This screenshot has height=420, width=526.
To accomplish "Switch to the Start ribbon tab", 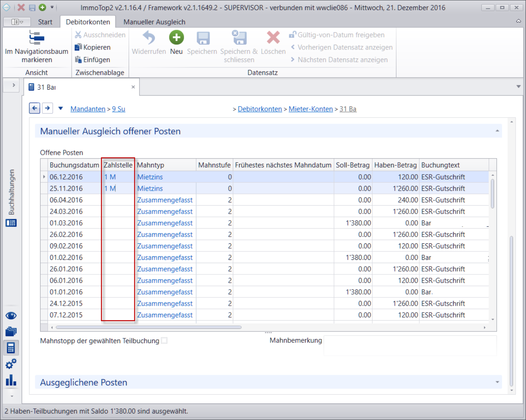I will [45, 22].
